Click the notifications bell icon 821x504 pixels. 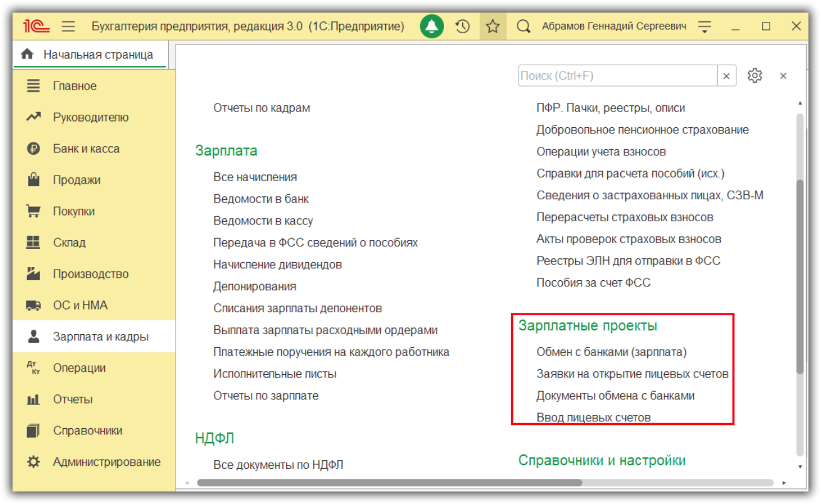pyautogui.click(x=432, y=26)
